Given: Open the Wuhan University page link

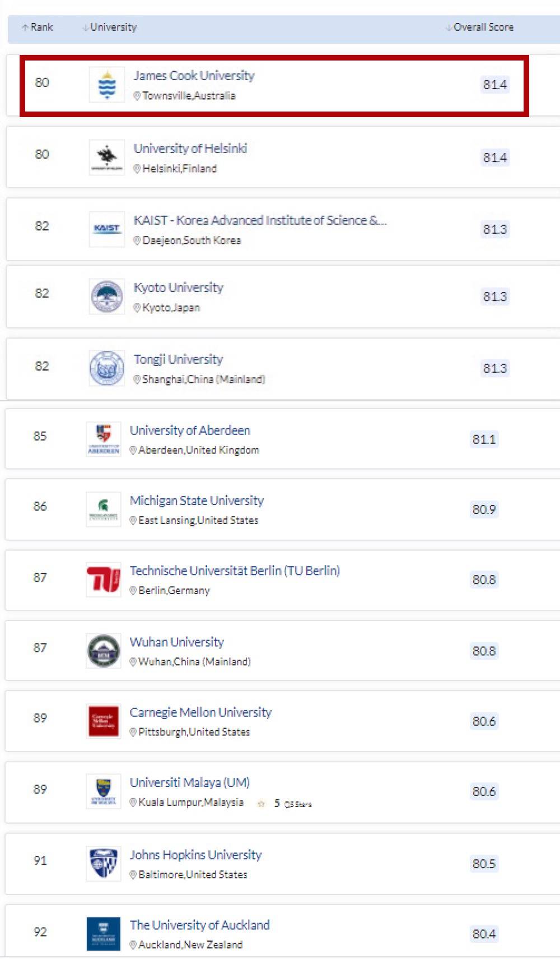Looking at the screenshot, I should coord(176,642).
